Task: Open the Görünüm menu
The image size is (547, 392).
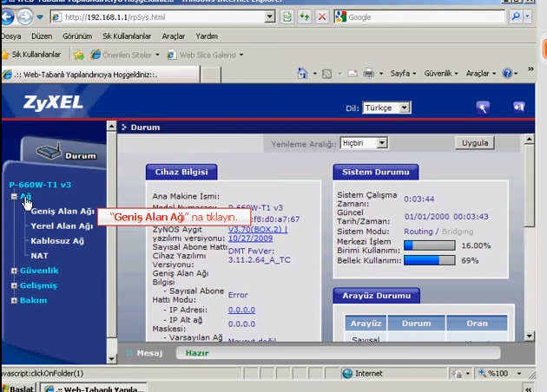Action: tap(77, 36)
